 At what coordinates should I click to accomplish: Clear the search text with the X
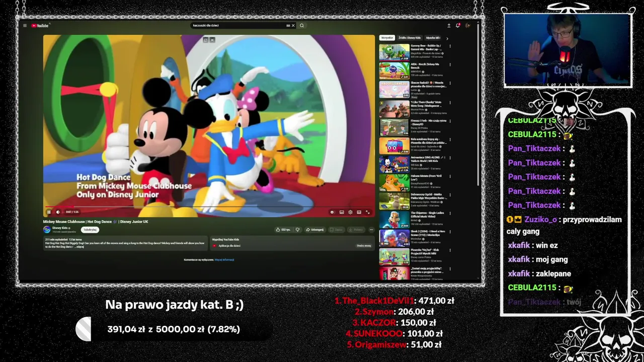(293, 26)
